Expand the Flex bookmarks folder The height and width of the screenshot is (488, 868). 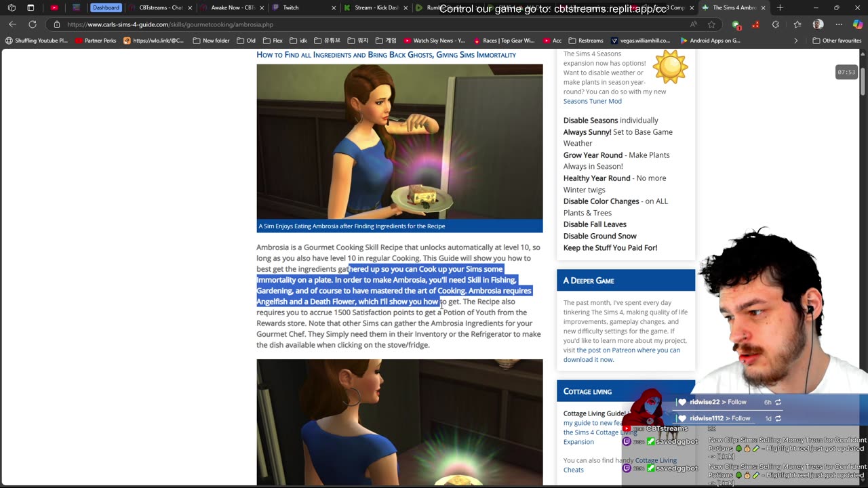[x=273, y=41]
